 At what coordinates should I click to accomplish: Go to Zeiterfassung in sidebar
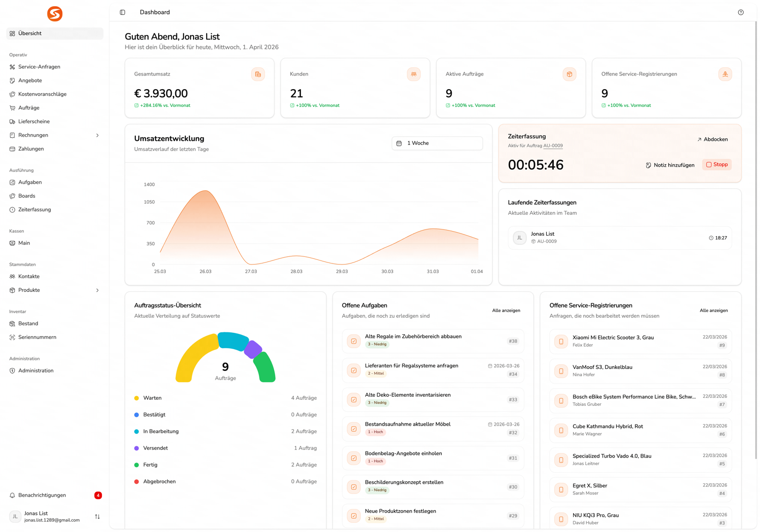(x=34, y=210)
